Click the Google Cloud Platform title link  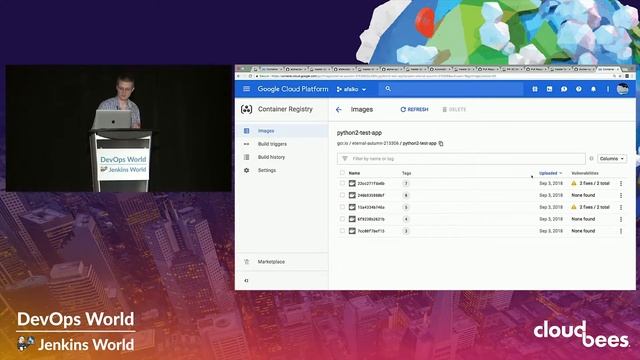click(293, 89)
